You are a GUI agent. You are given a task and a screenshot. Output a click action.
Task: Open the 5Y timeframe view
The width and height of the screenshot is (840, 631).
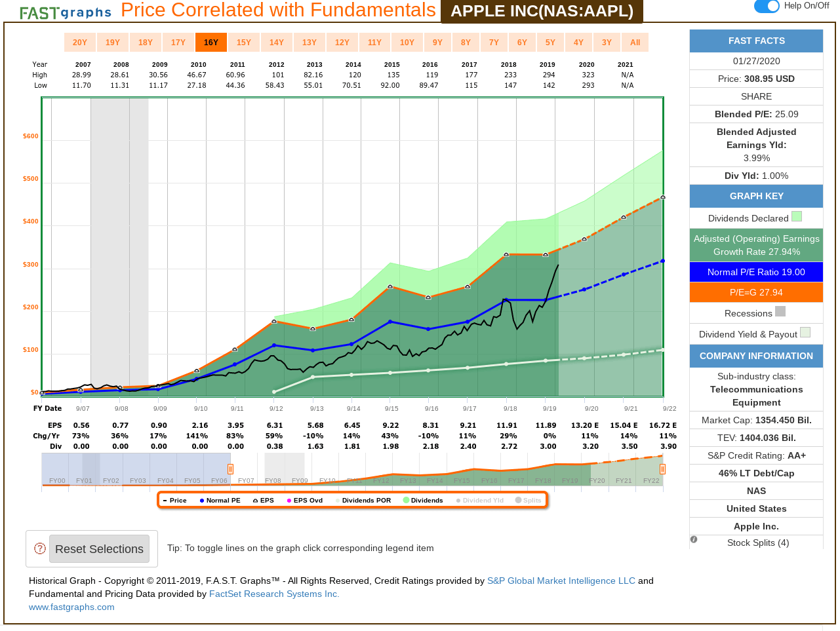click(550, 43)
